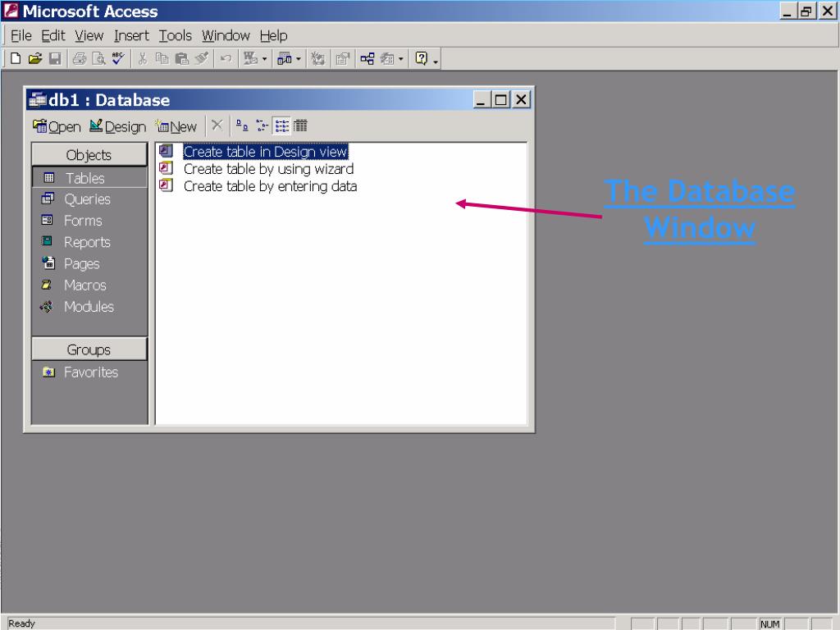Click the db1 window control icon
This screenshot has width=840, height=630.
point(37,99)
